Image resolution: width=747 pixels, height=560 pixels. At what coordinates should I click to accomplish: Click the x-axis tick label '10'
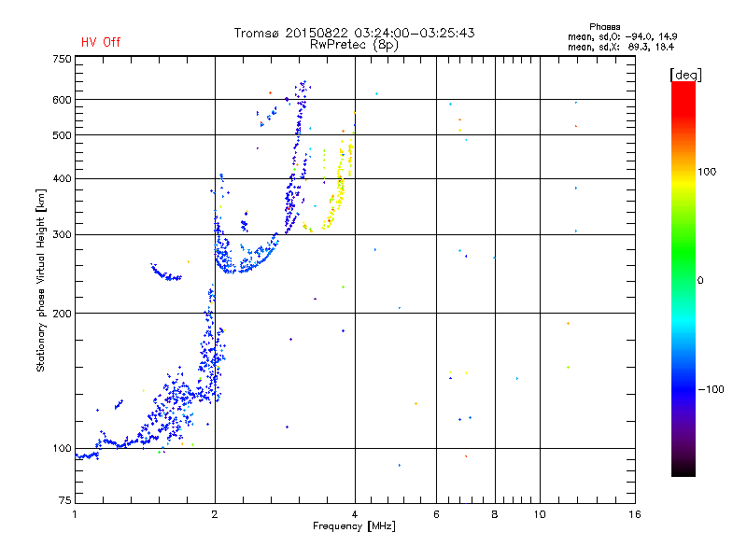(x=540, y=514)
